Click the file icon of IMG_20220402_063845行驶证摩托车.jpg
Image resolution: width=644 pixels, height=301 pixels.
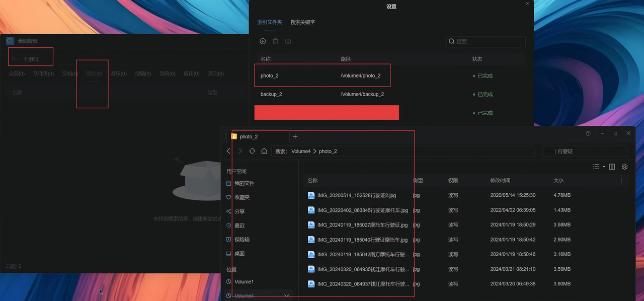pos(311,210)
